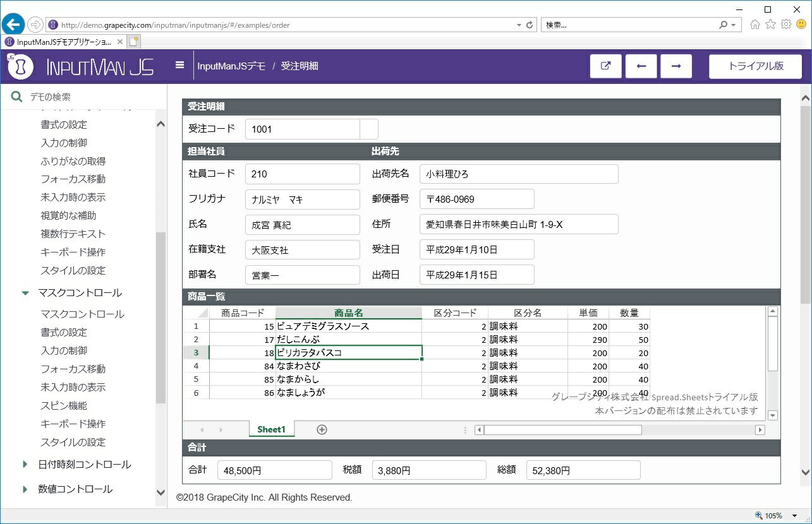Image resolution: width=812 pixels, height=524 pixels.
Task: Click the browser address bar URL
Action: coord(176,25)
